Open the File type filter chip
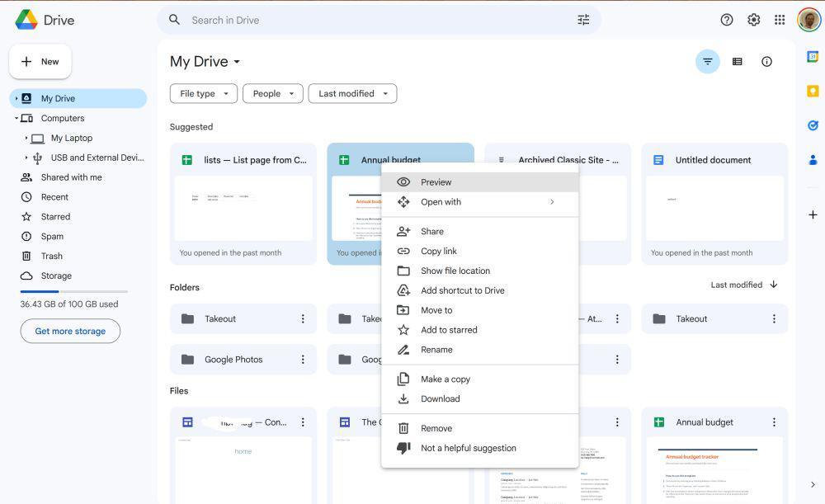 tap(204, 94)
